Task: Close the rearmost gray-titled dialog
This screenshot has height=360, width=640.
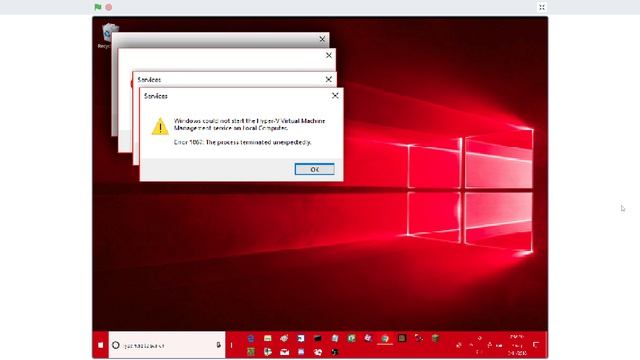Action: 322,39
